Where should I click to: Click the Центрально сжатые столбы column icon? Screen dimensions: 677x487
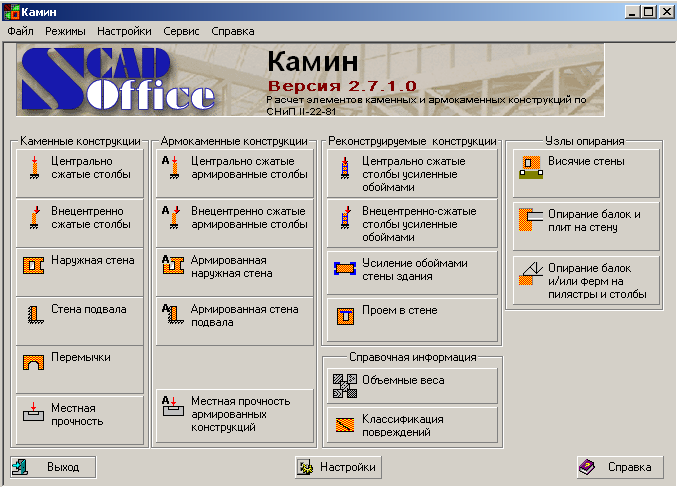click(34, 168)
